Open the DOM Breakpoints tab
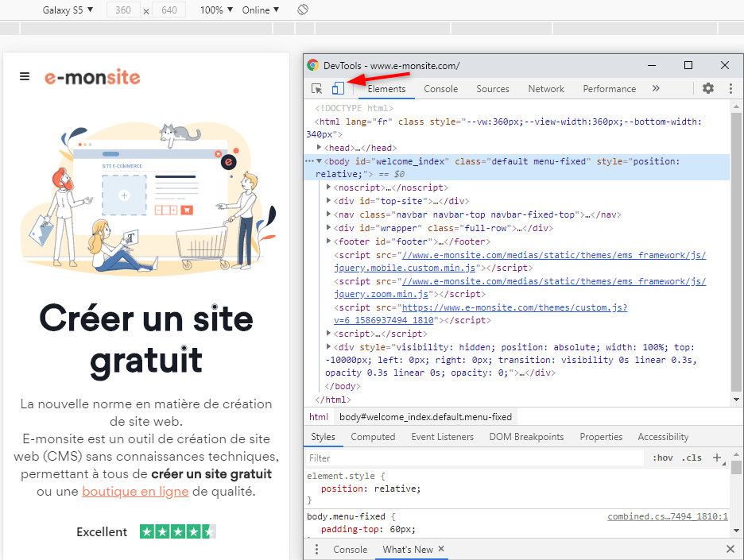 (x=526, y=437)
